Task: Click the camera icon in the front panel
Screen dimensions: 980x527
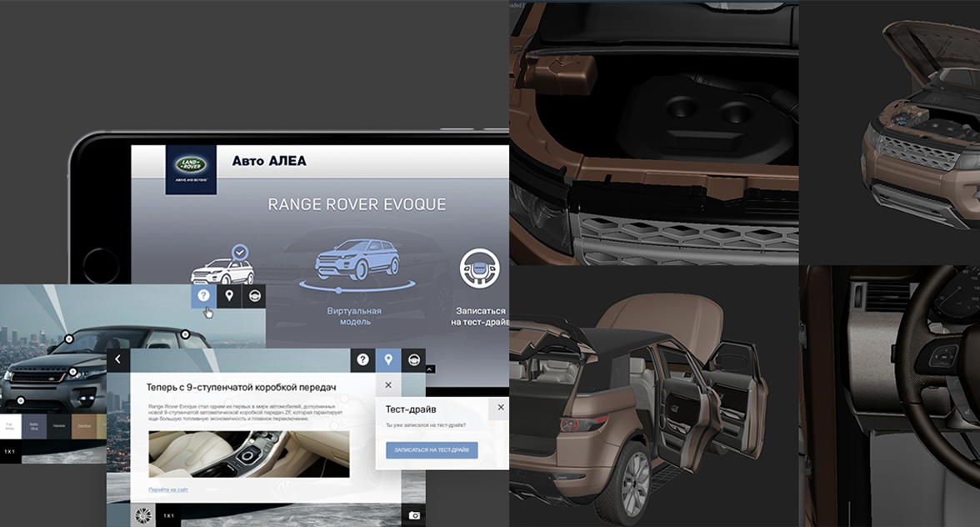Action: click(x=413, y=515)
